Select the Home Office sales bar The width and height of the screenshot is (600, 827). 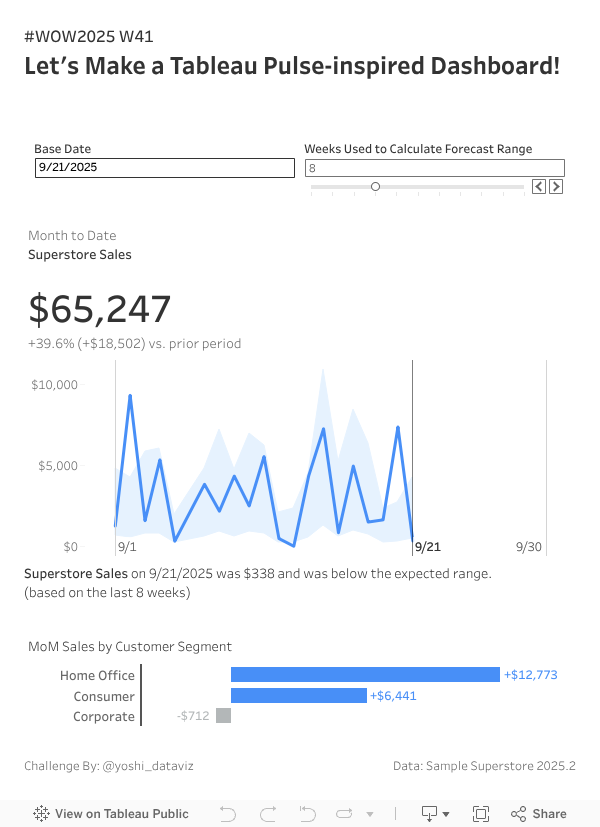pos(365,675)
